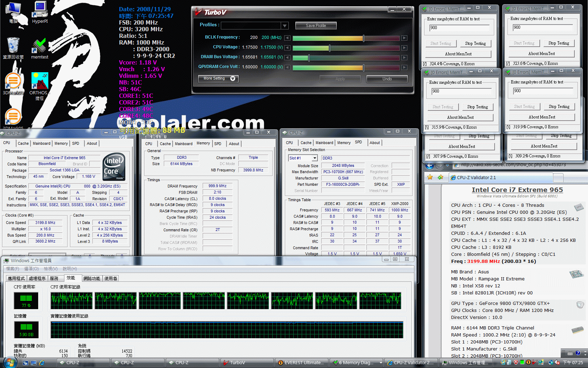The image size is (588, 368).
Task: Switch to Task Manager 處理程序 tab
Action: (37, 278)
